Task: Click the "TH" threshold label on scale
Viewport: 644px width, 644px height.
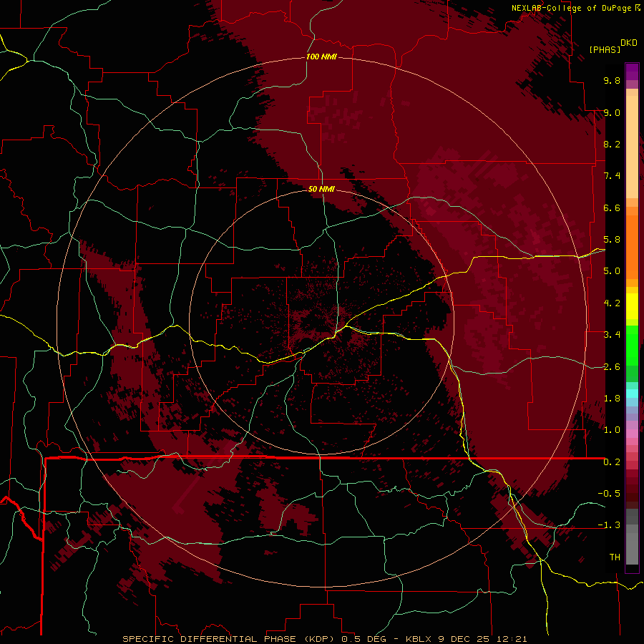Action: 615,557
